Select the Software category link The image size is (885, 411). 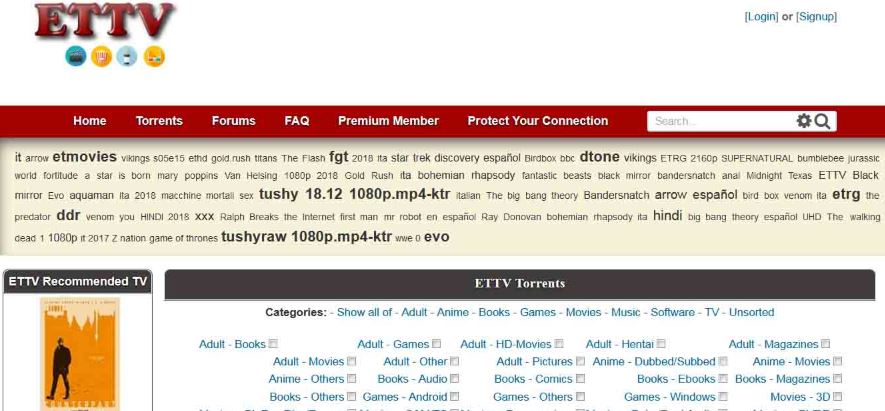click(673, 312)
